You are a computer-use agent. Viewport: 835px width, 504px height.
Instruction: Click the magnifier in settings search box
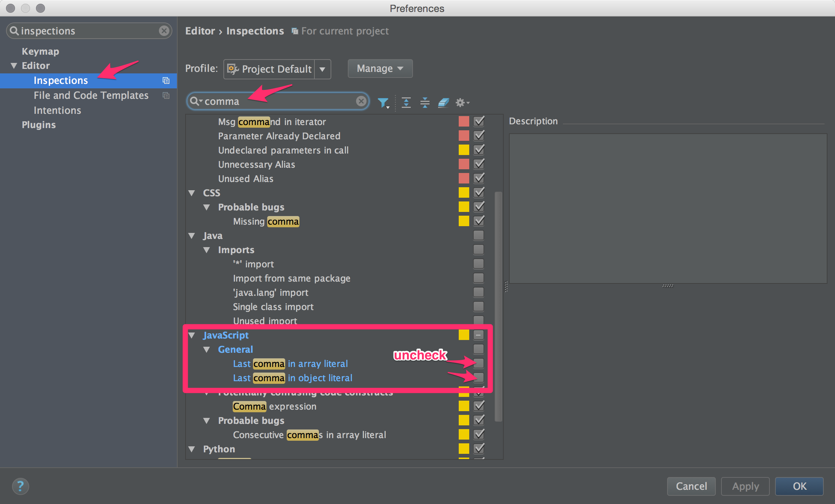(x=14, y=31)
